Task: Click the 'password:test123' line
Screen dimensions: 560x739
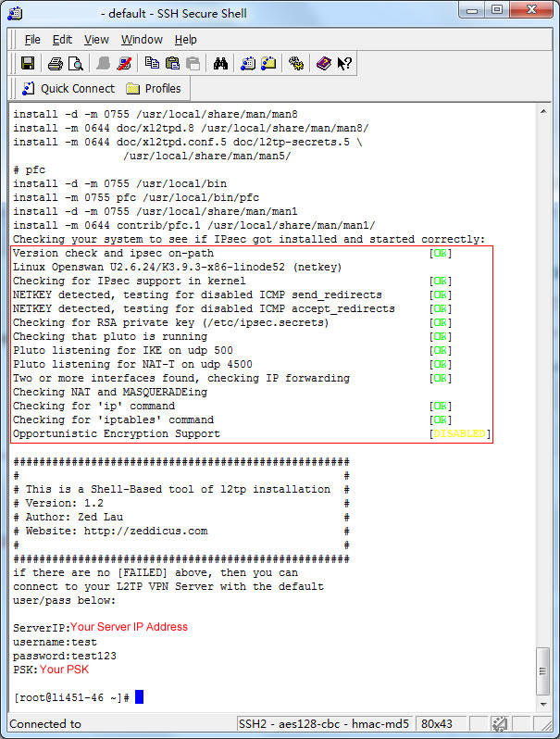Action: click(x=65, y=656)
